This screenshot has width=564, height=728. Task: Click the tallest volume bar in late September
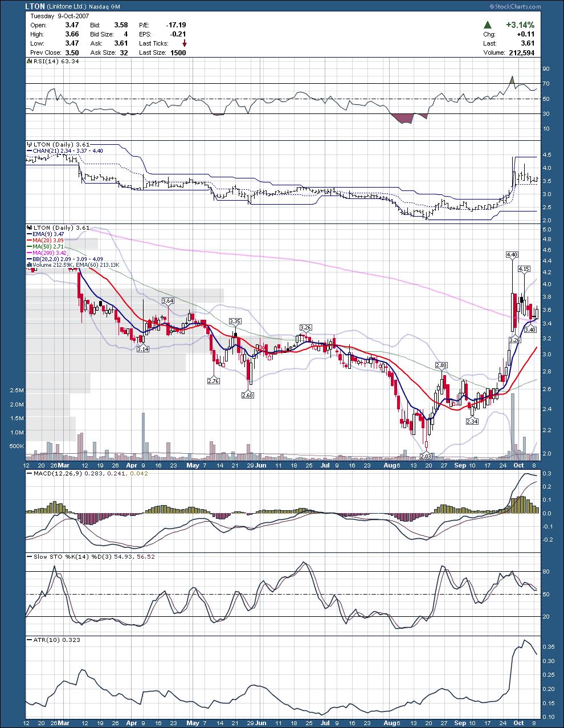pos(513,426)
